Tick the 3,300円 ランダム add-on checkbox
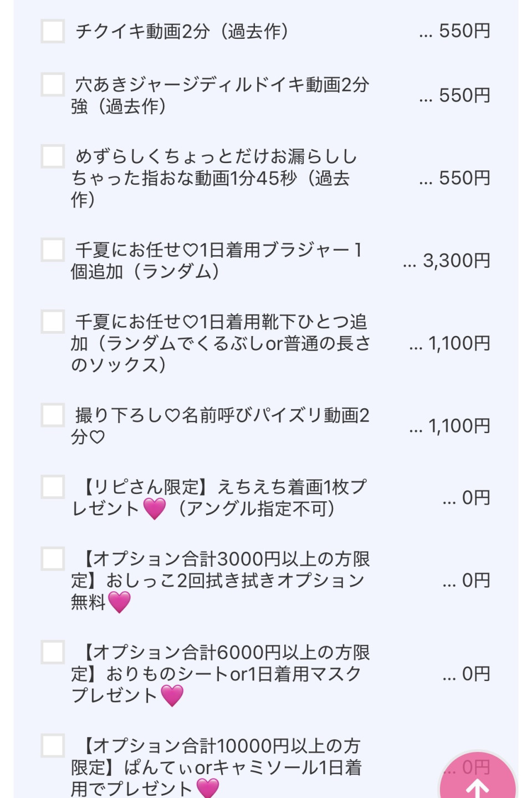The height and width of the screenshot is (798, 532). tap(53, 250)
